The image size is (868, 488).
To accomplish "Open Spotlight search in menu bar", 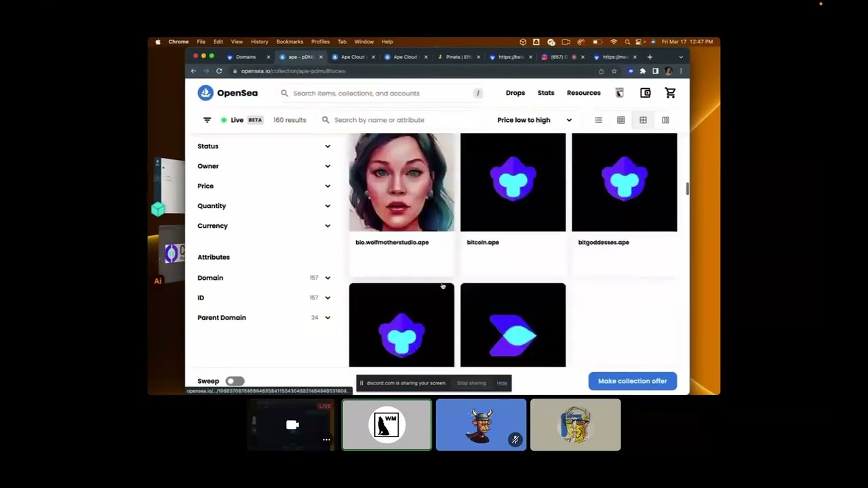I will 627,42.
